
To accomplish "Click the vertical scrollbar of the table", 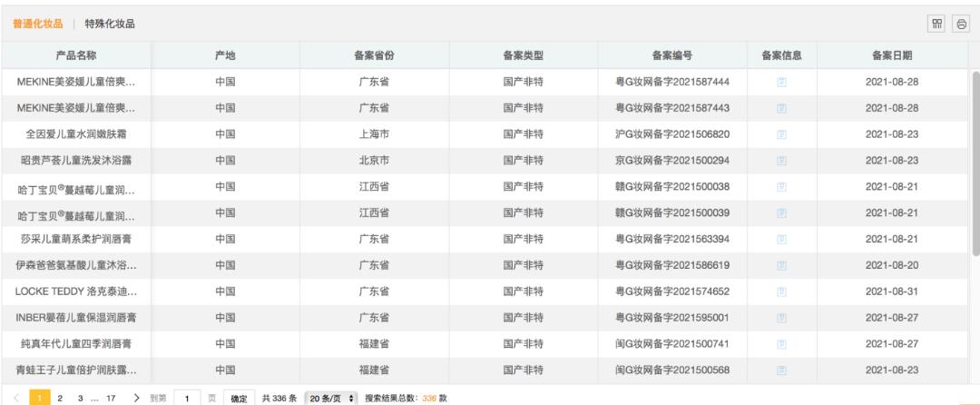I will coord(975,163).
